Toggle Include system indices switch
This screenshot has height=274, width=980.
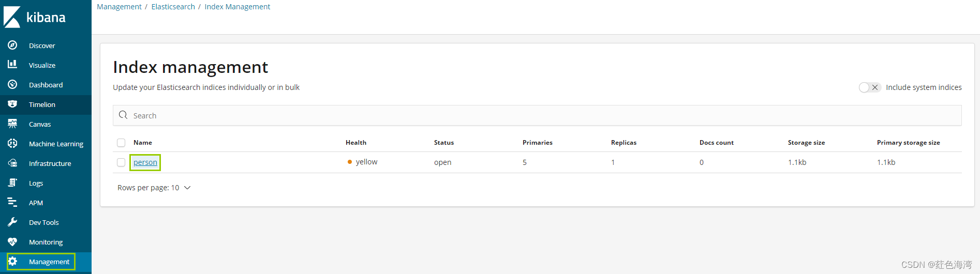(x=869, y=87)
